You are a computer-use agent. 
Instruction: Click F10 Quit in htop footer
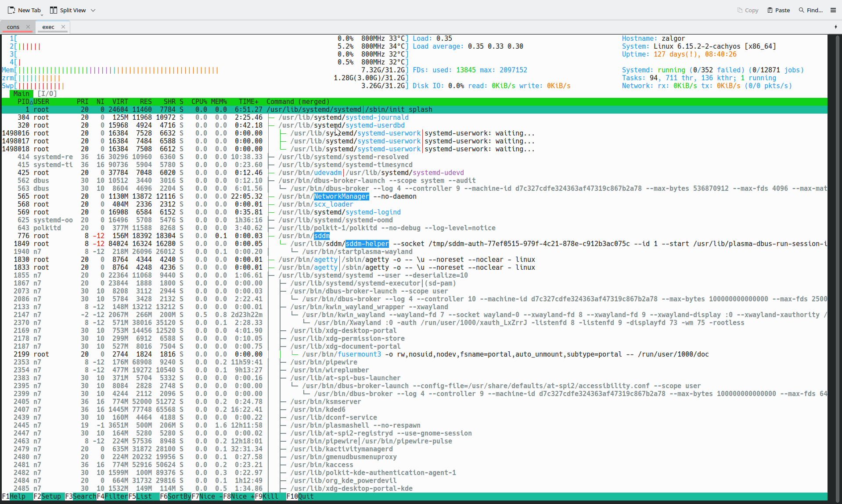(x=300, y=497)
